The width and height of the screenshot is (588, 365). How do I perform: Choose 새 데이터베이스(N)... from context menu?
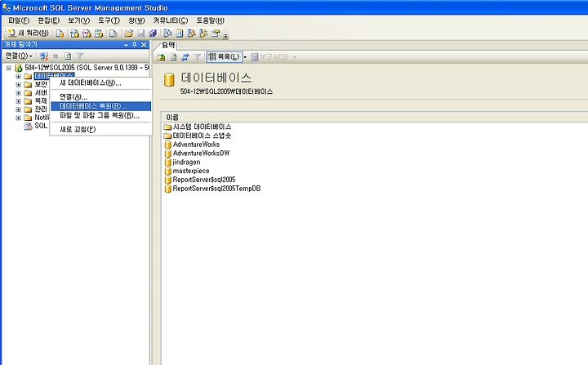pyautogui.click(x=100, y=83)
